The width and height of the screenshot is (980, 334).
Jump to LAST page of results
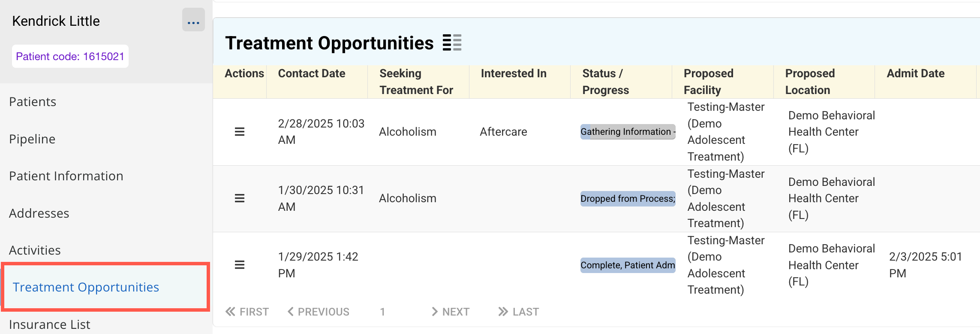point(519,312)
